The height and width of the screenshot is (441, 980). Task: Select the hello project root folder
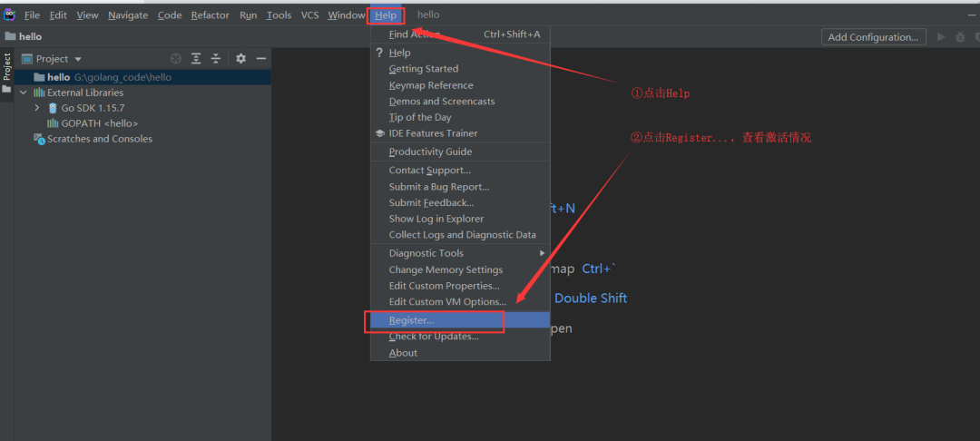coord(58,77)
